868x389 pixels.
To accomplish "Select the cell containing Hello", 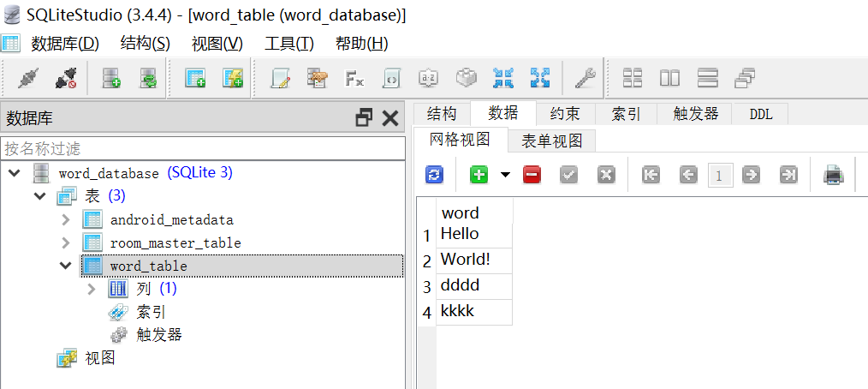I will 474,235.
